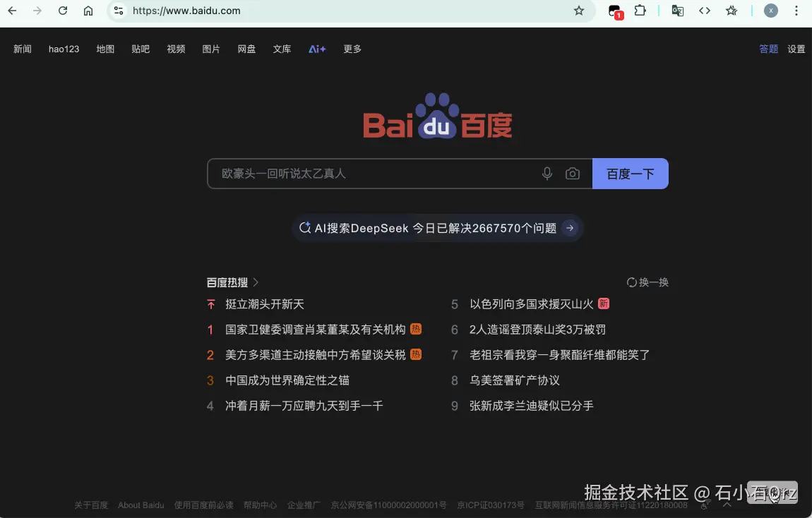Open hot search 冲着月薪一万应聘九天到手一千
The height and width of the screenshot is (518, 812).
point(304,406)
